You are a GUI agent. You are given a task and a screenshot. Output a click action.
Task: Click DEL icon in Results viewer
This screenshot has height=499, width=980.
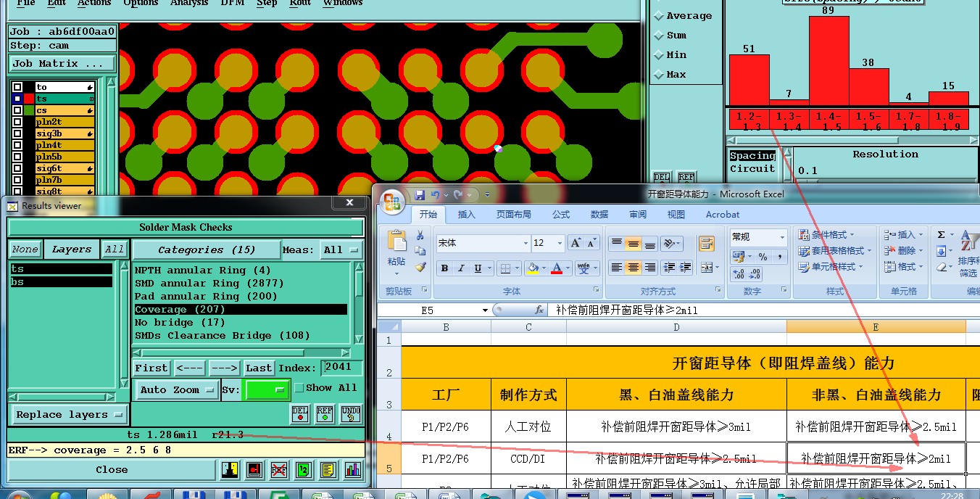coord(299,414)
